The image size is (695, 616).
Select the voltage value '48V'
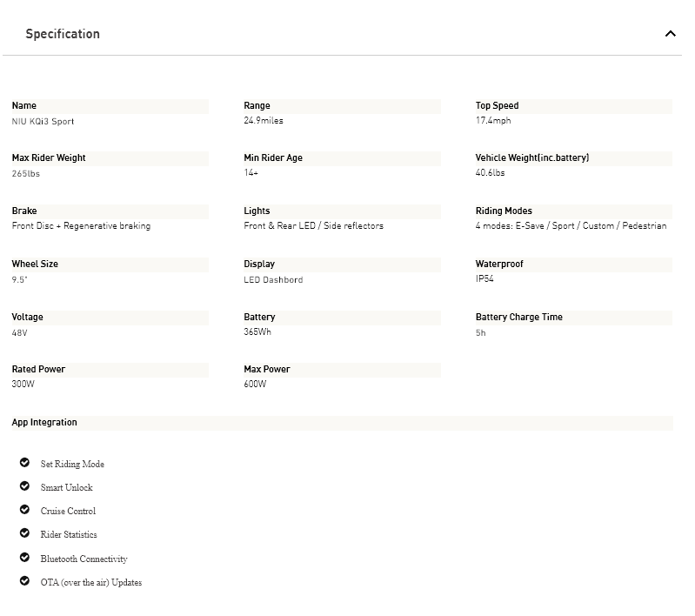point(19,333)
